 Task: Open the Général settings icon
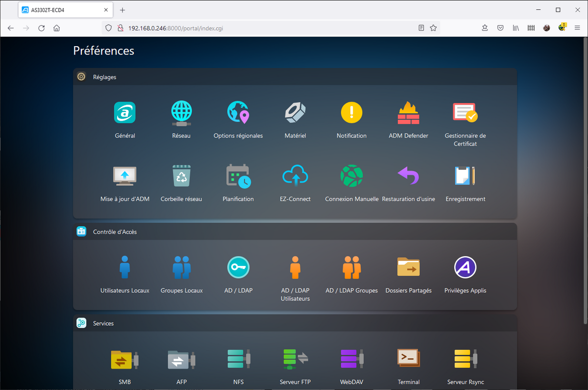(x=124, y=113)
